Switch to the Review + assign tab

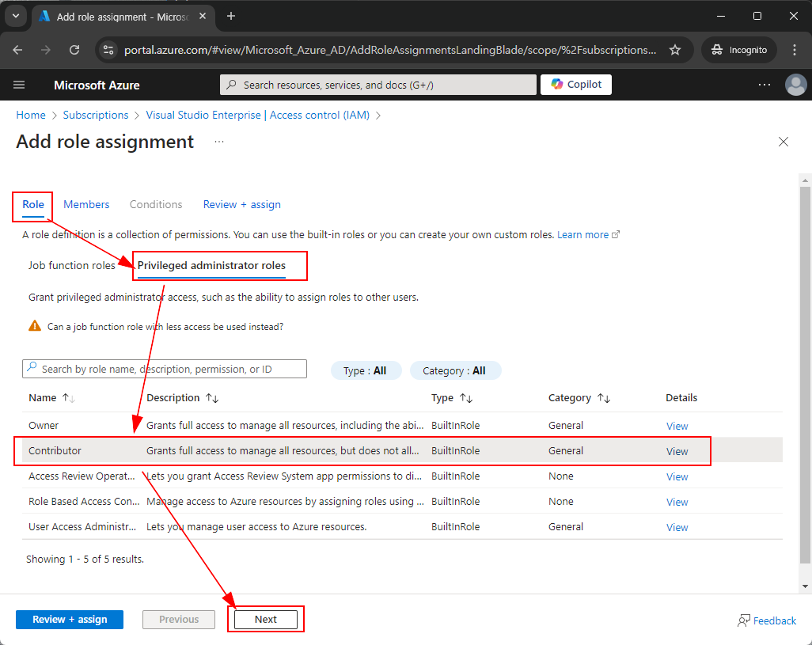pos(242,204)
